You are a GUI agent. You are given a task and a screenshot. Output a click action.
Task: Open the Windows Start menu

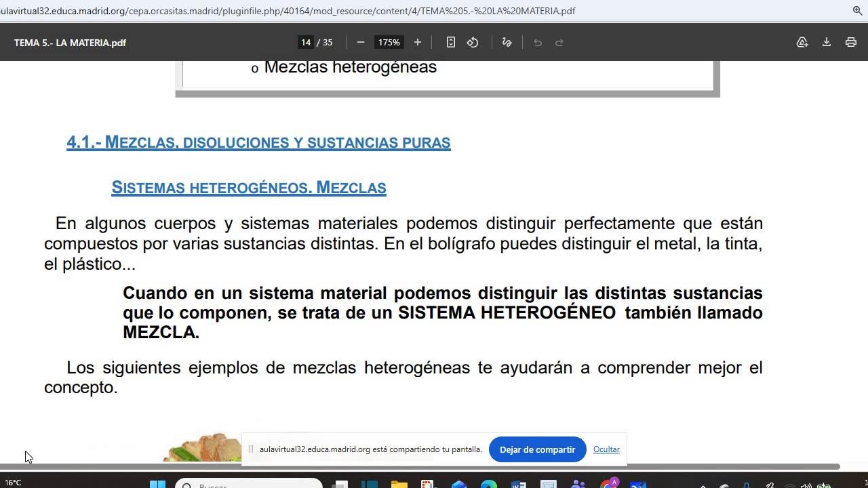[x=157, y=484]
